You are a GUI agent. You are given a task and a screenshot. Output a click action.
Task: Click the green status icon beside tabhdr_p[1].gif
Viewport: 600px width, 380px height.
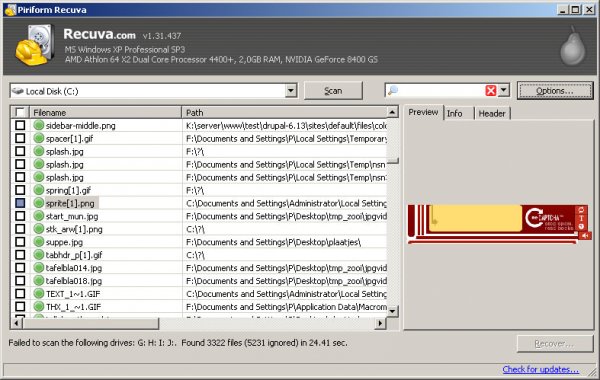click(39, 254)
